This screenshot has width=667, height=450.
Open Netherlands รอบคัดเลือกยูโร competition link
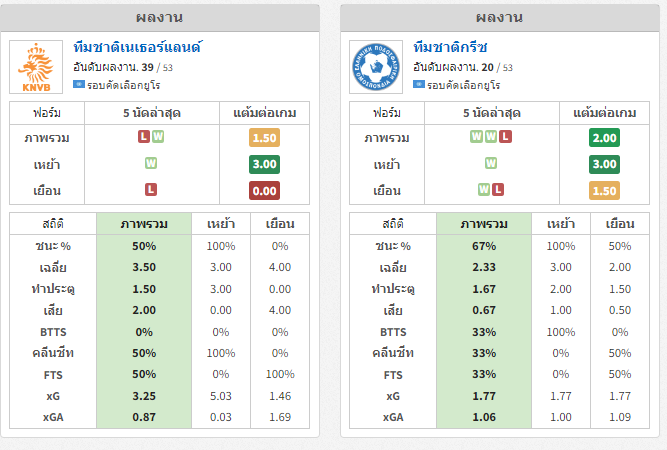coord(124,85)
